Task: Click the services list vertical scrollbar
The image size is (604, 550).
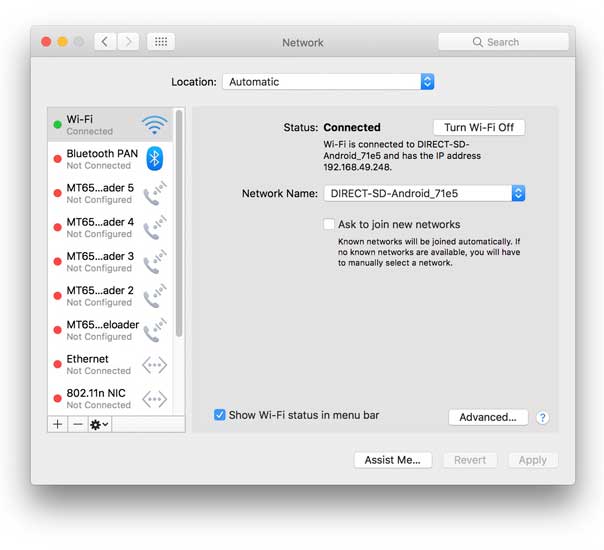Action: coord(179,224)
